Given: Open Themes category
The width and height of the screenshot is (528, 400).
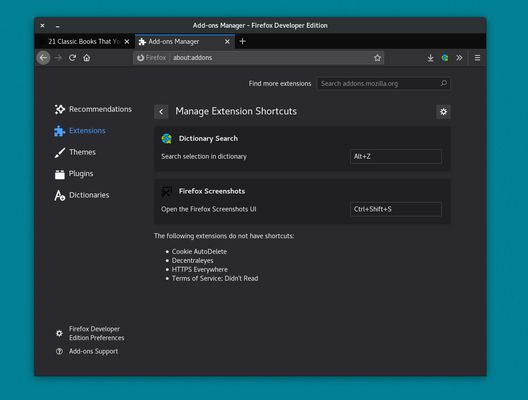Looking at the screenshot, I should click(75, 152).
